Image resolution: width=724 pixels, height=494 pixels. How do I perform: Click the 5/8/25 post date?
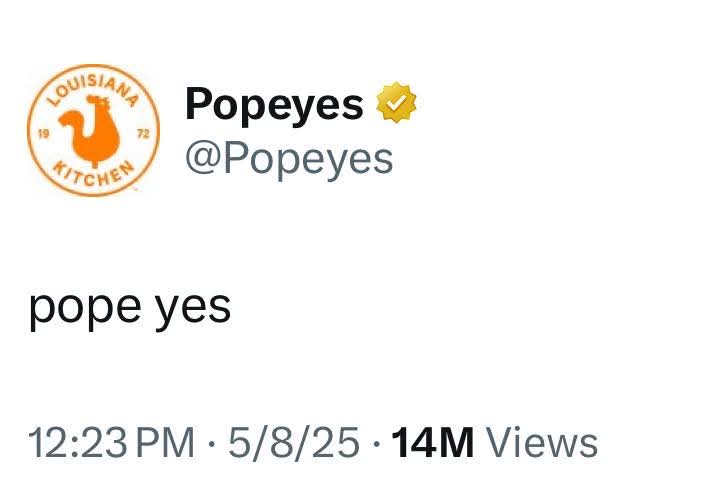[x=293, y=442]
